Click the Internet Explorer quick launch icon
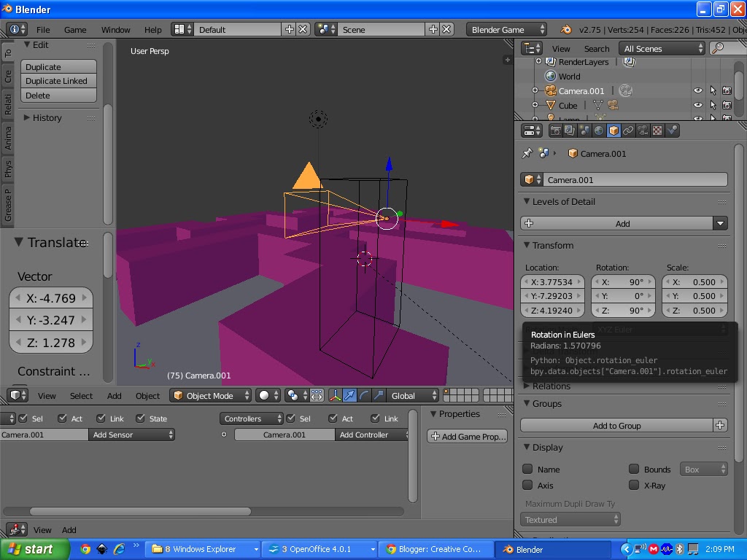This screenshot has height=560, width=747. (x=119, y=549)
